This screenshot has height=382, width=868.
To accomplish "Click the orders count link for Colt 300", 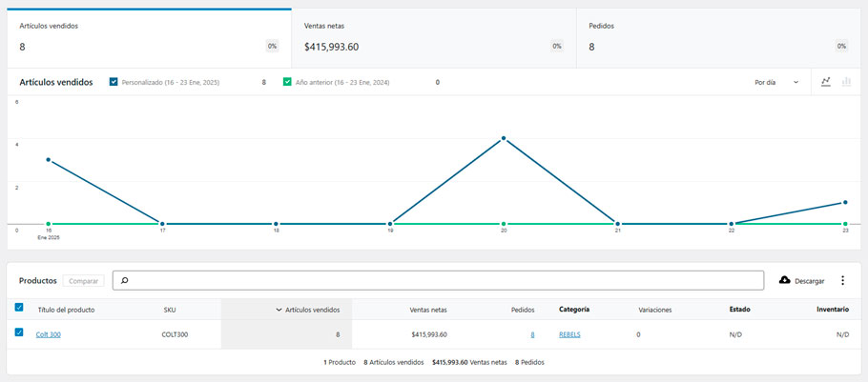I will click(532, 334).
